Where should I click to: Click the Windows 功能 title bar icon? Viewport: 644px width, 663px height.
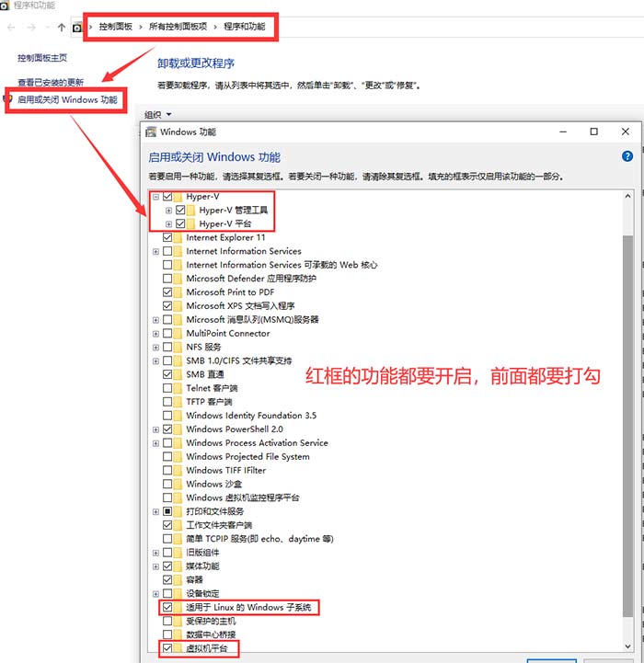point(151,131)
